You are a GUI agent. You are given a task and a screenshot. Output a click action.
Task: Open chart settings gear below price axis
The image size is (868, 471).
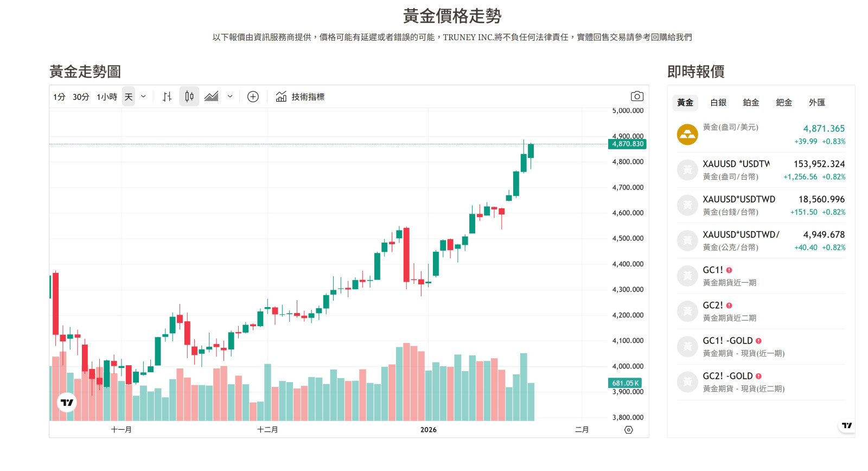(x=629, y=430)
